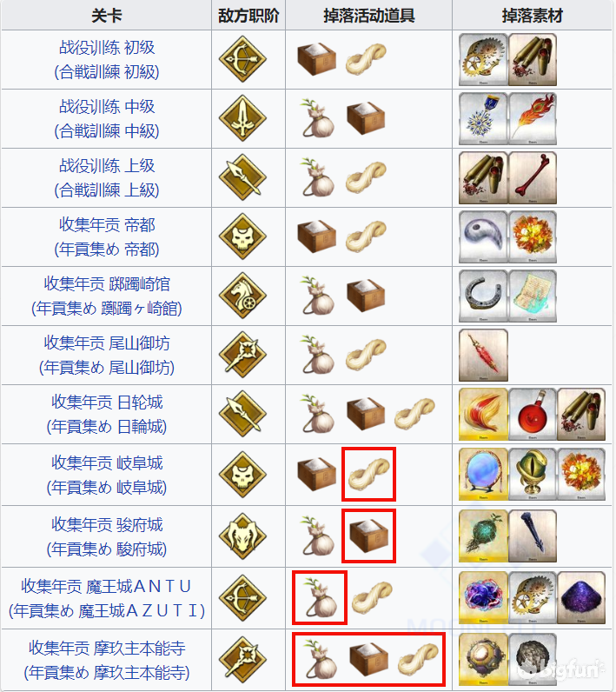Image resolution: width=616 pixels, height=692 pixels.
Task: Click the Berserker class icon in 骏府城 row
Action: click(x=242, y=536)
